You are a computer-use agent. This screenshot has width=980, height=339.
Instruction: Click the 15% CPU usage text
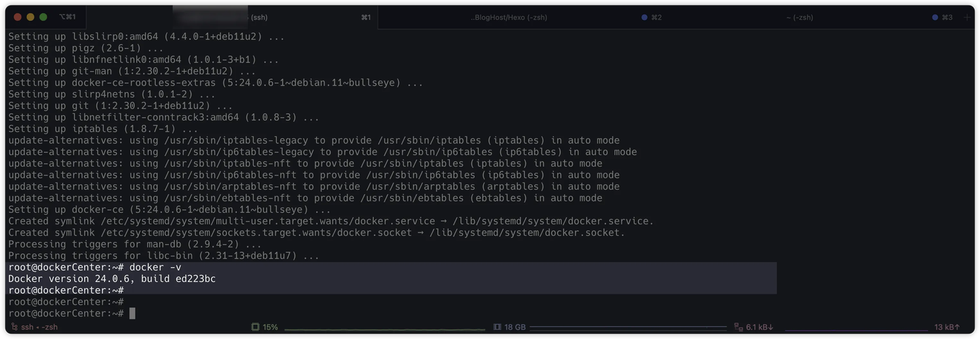(270, 327)
